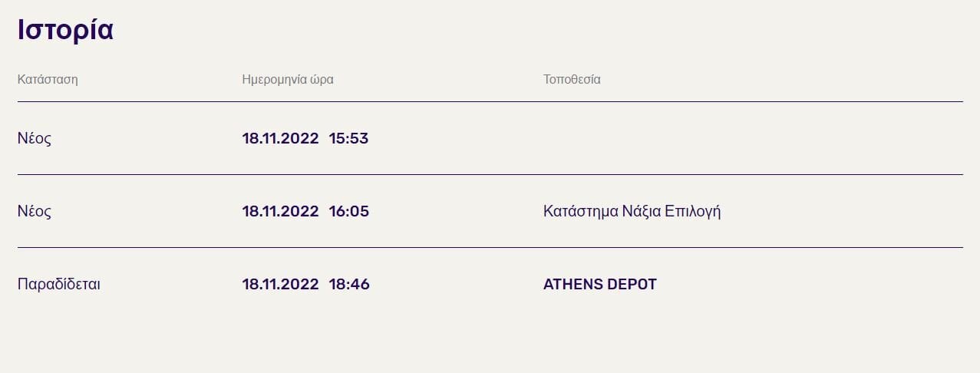The height and width of the screenshot is (373, 980).
Task: Click the word Επιλογή in the location column
Action: (x=695, y=212)
